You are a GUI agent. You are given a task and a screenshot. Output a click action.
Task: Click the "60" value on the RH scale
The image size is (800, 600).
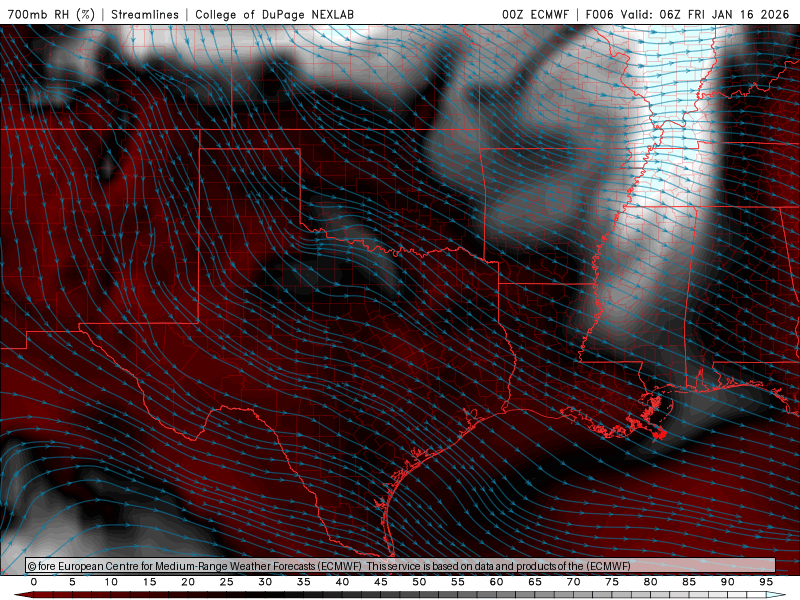496,582
